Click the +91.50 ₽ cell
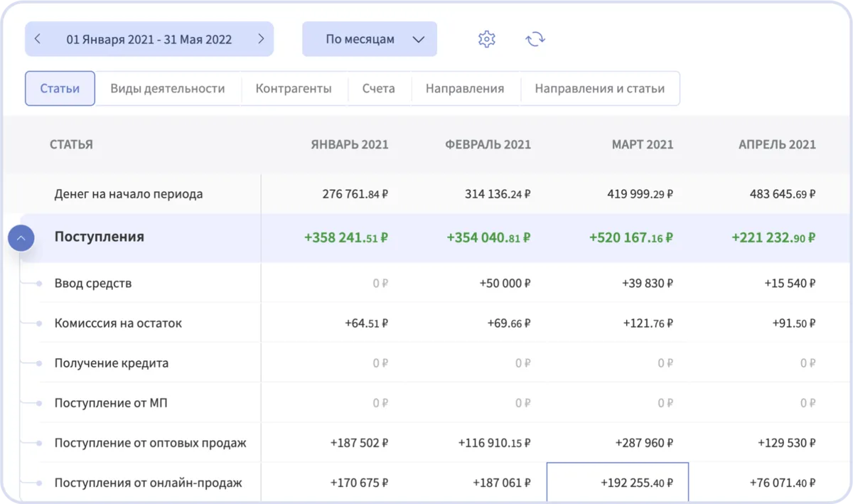Image resolution: width=853 pixels, height=504 pixels. coord(793,323)
